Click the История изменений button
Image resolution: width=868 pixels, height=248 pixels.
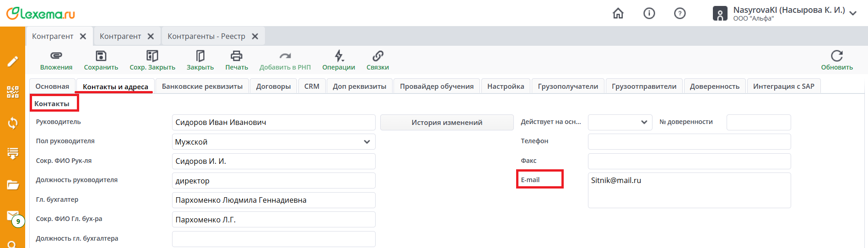447,123
